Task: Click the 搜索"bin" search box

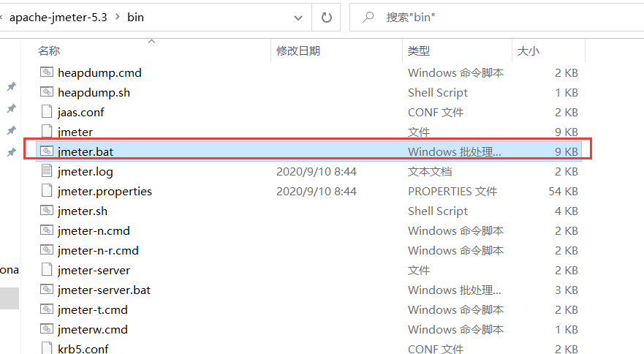Action: pos(496,18)
